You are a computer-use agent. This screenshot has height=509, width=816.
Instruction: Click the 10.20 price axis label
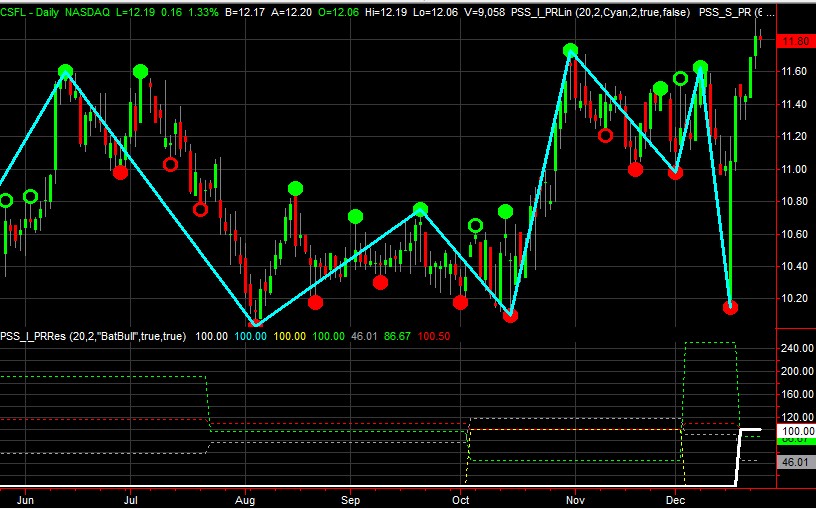point(794,298)
